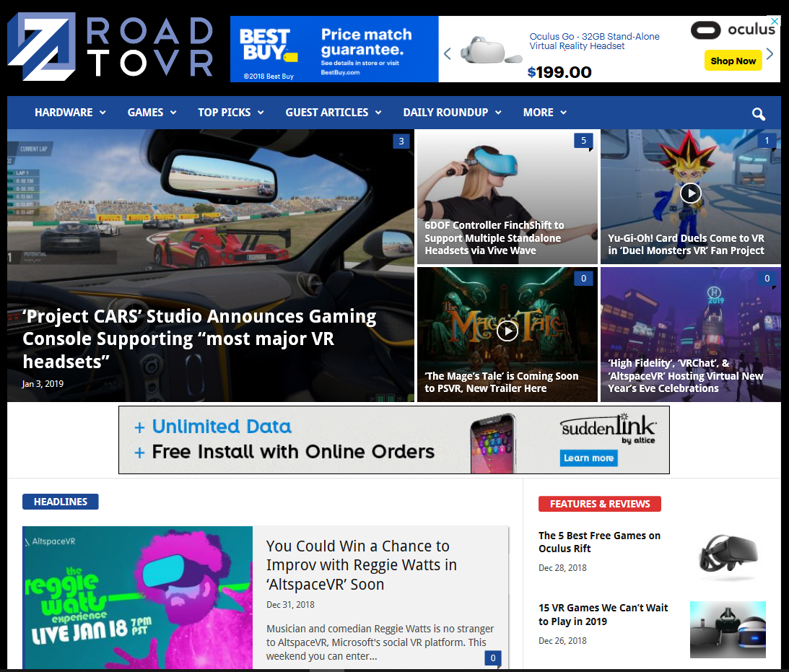Click the $199.00 price in the Oculus ad

coord(559,72)
